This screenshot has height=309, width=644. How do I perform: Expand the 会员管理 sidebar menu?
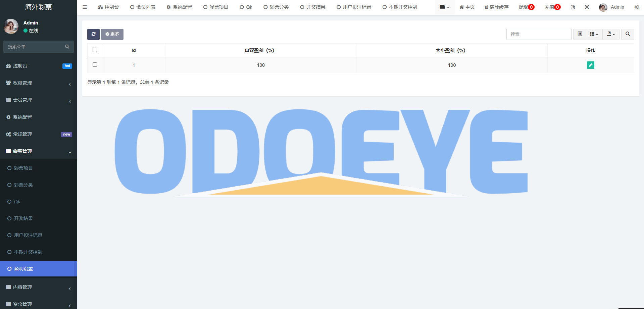coord(39,100)
